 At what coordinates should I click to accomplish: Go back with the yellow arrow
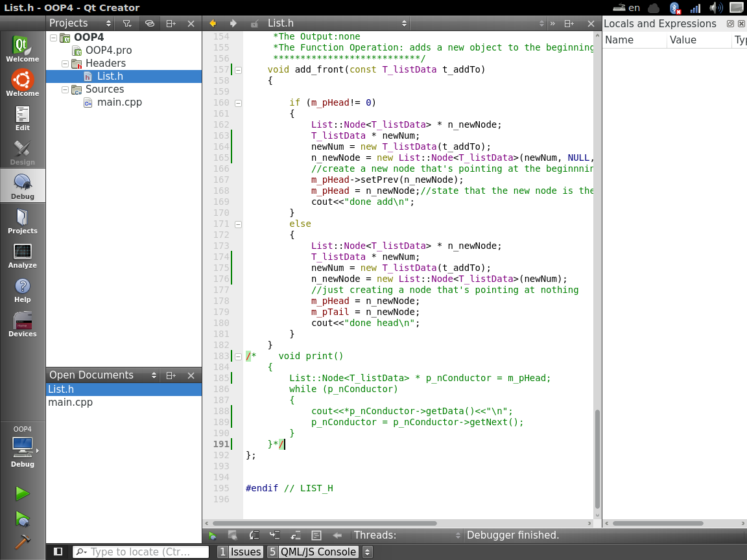pyautogui.click(x=213, y=23)
